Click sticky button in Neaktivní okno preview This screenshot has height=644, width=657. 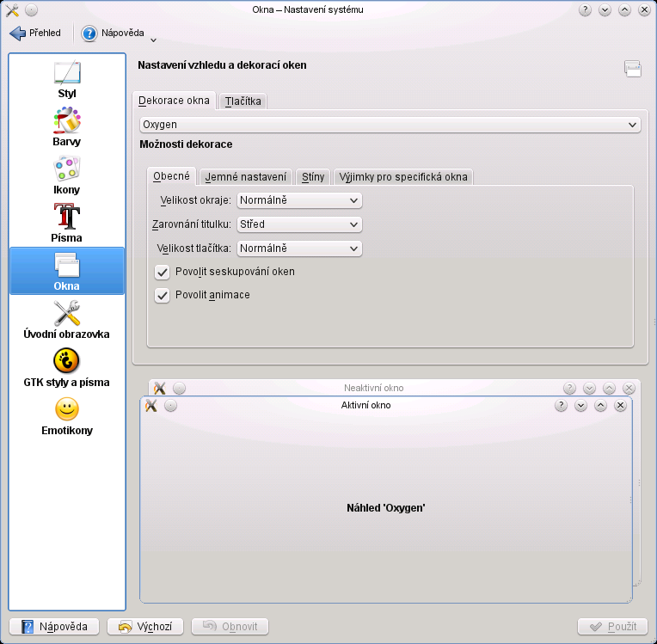pos(180,389)
